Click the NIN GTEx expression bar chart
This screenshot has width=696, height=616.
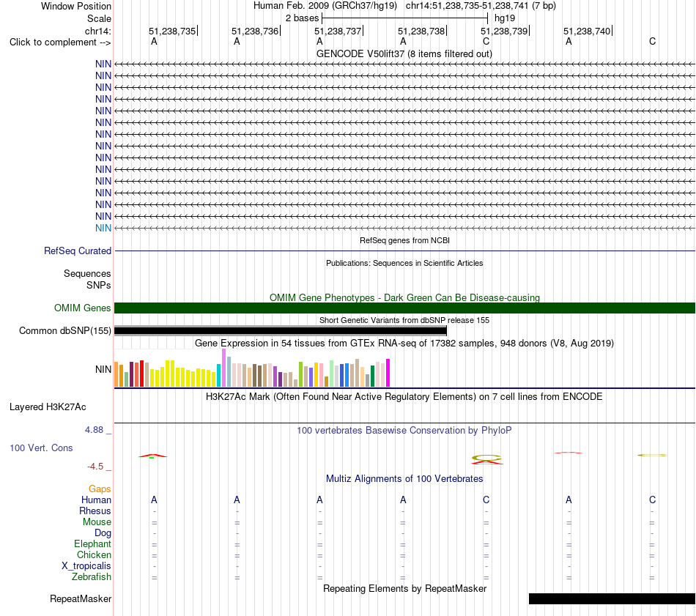tap(252, 368)
